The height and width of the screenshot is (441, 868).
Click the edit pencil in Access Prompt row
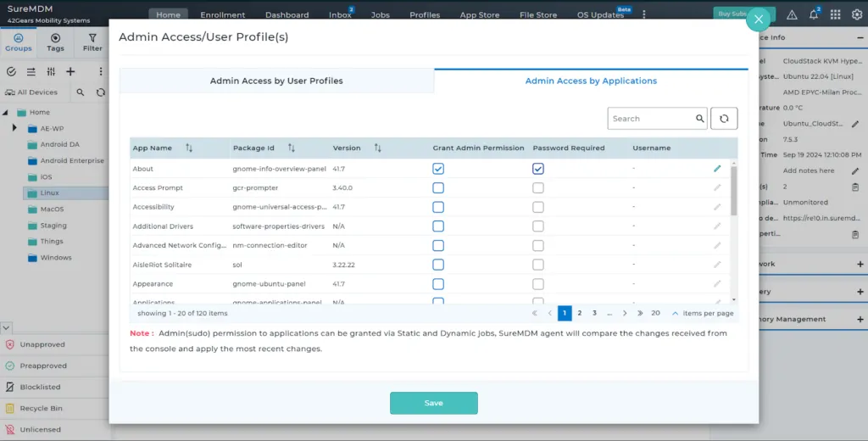pyautogui.click(x=717, y=187)
